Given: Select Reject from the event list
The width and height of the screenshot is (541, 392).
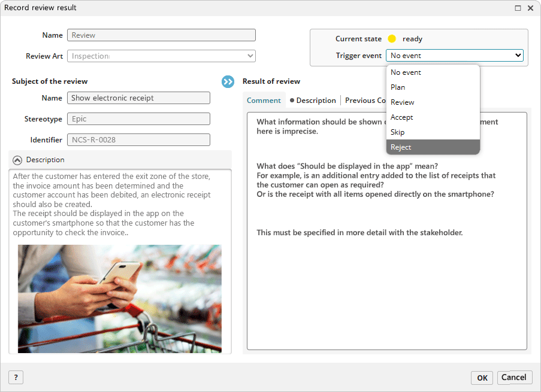Looking at the screenshot, I should (433, 147).
